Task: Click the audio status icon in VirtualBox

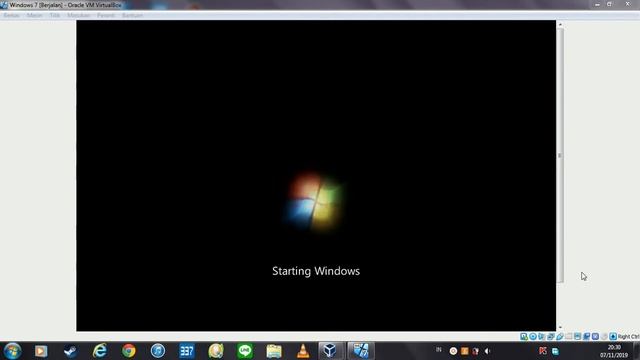Action: 542,336
